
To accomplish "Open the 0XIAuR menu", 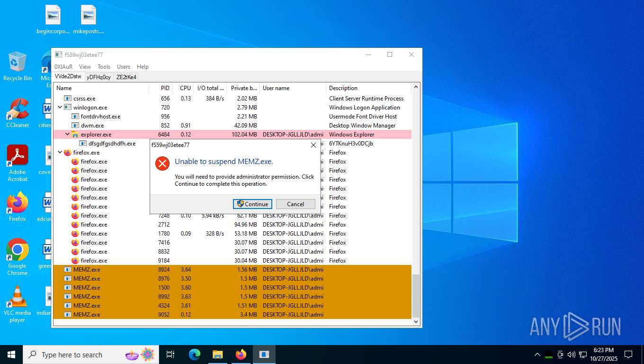I will 63,67.
